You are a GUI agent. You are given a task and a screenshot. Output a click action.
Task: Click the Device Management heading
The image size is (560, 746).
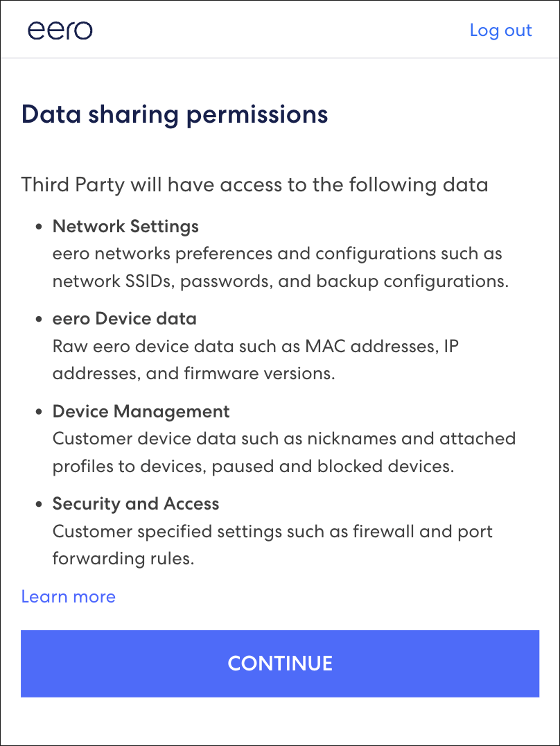pos(141,411)
